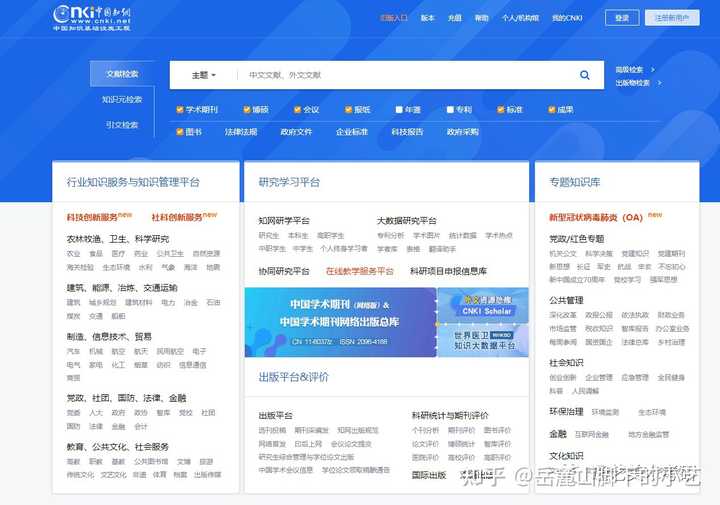
Task: Open the 社会知识 link
Action: pos(566,363)
